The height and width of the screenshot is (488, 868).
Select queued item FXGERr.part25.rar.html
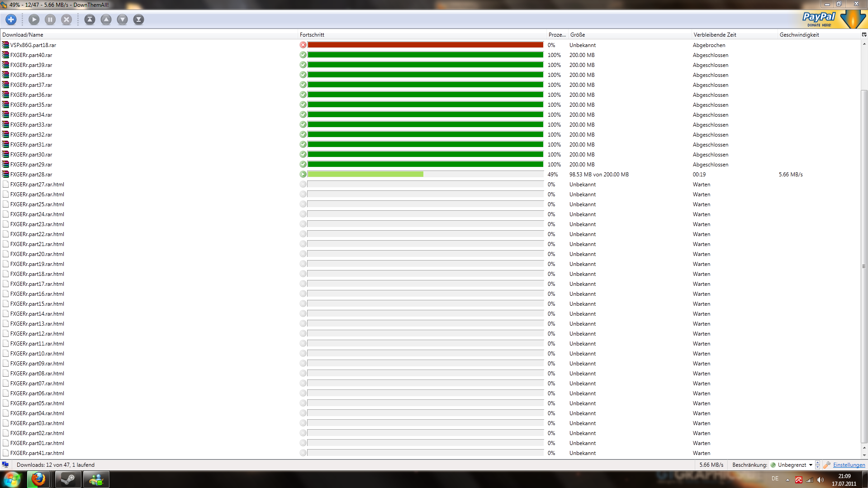(430, 204)
